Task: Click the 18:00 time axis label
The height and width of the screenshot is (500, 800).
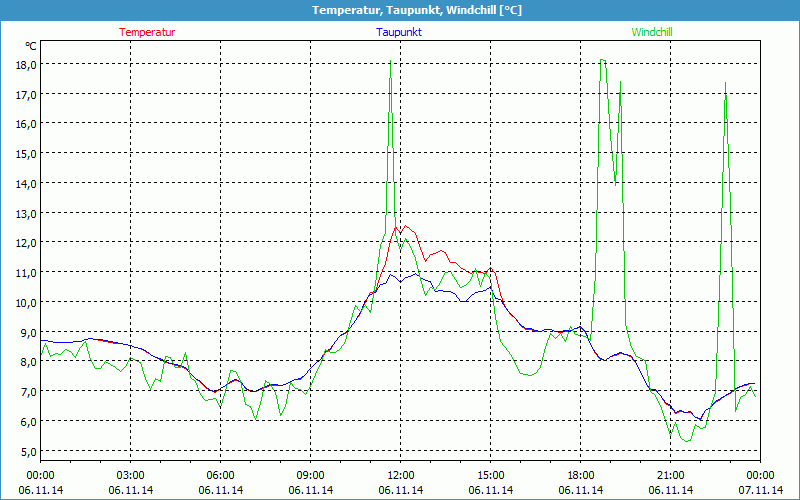Action: coord(580,475)
